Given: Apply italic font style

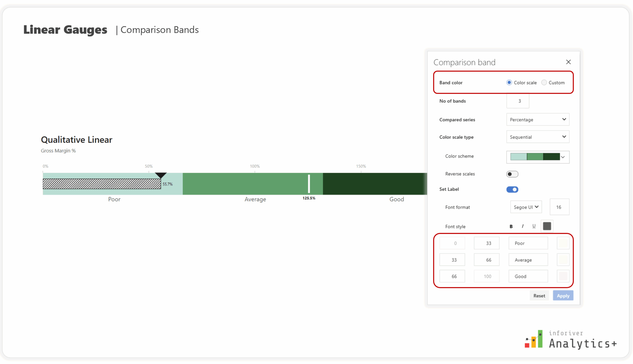Looking at the screenshot, I should pyautogui.click(x=522, y=226).
